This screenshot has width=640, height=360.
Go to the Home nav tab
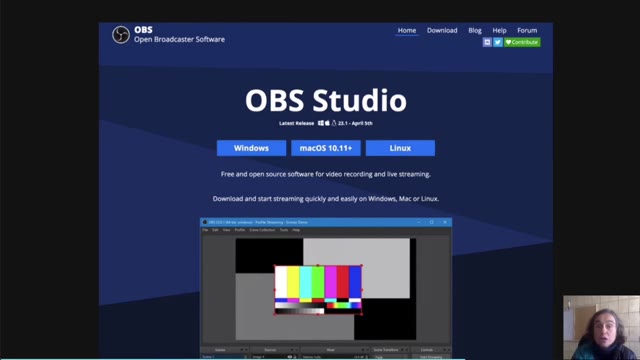(407, 30)
